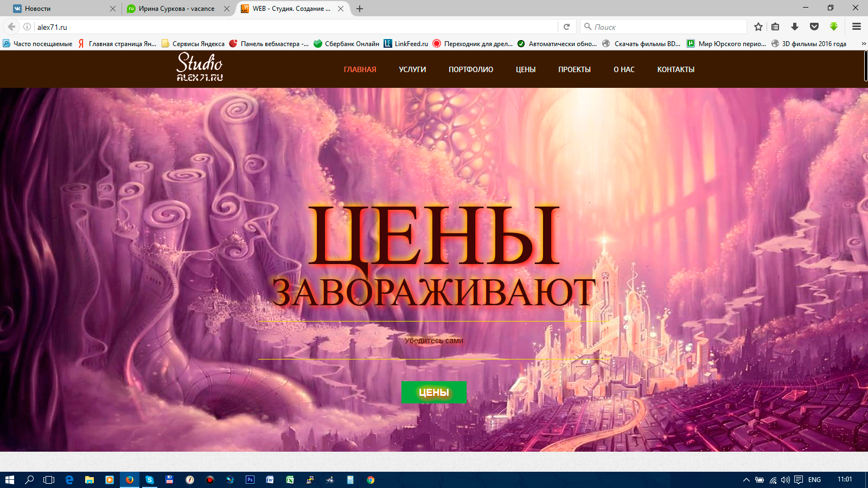Open the compass taskbar icon
This screenshot has width=868, height=488.
190,480
